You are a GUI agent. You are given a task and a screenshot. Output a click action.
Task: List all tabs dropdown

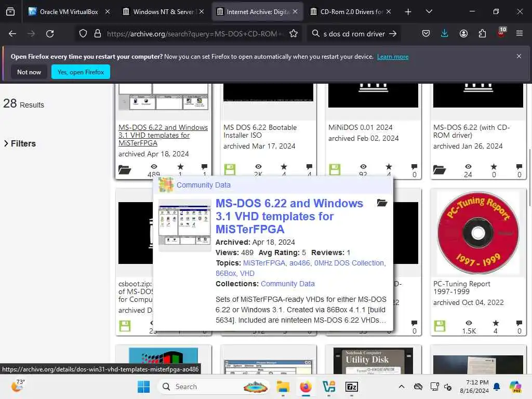429,12
